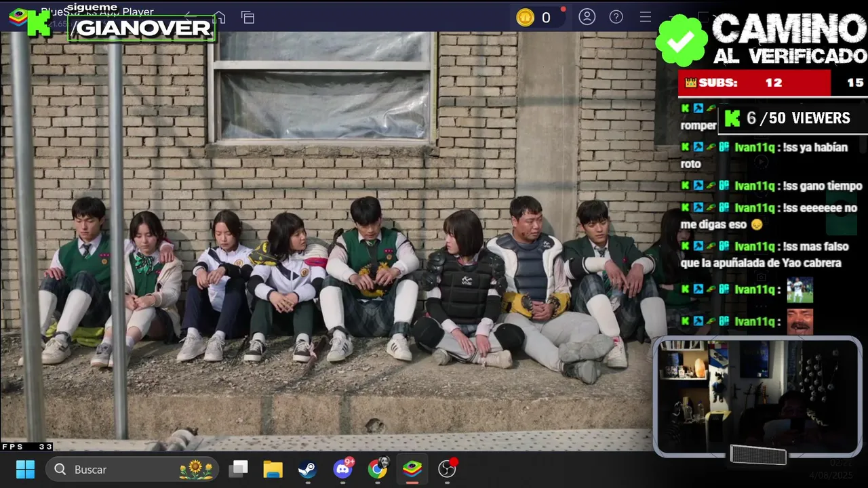The height and width of the screenshot is (488, 868).
Task: Click the green verified checkmark badge
Action: (682, 41)
